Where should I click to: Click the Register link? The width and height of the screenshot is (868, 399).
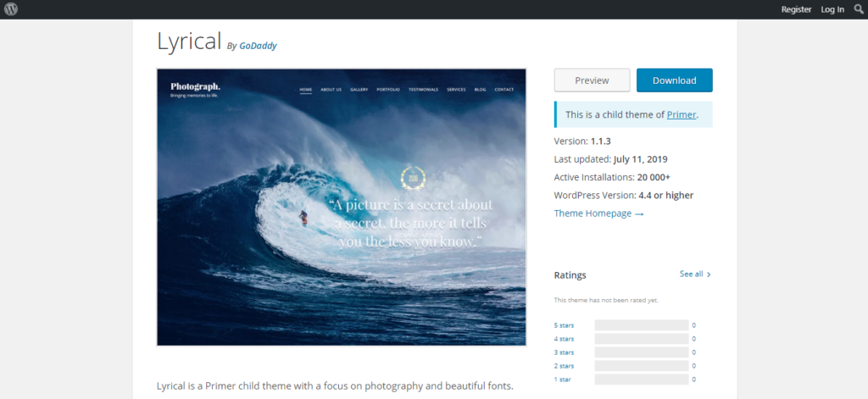pos(796,9)
